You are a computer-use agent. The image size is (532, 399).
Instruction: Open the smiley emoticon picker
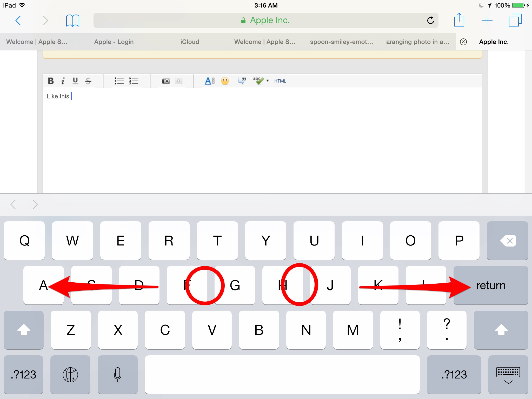pos(225,81)
